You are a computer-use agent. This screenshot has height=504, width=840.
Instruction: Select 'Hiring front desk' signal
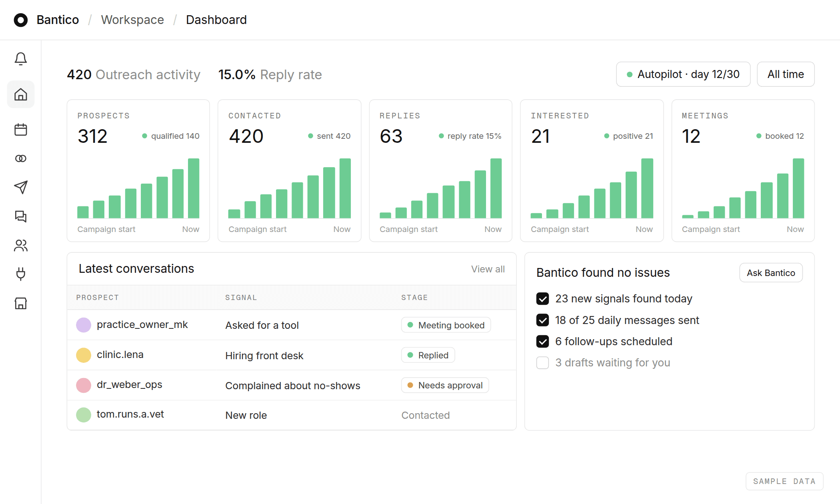pyautogui.click(x=264, y=356)
